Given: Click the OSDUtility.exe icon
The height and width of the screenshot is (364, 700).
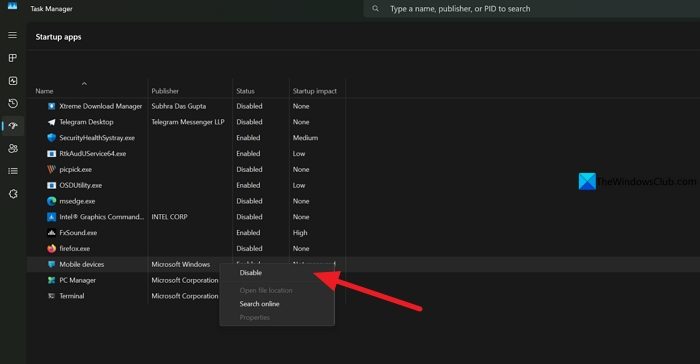Looking at the screenshot, I should coord(51,185).
